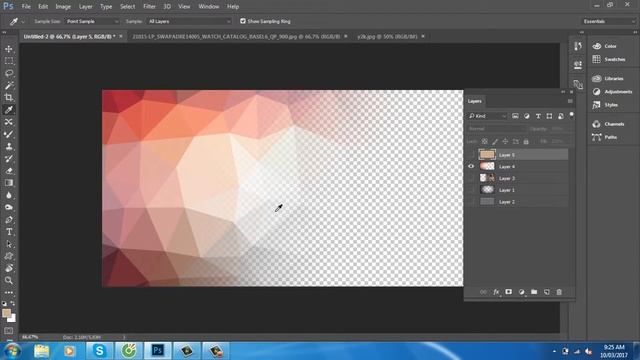Select the Crop tool
Image resolution: width=640 pixels, height=360 pixels.
tap(9, 98)
